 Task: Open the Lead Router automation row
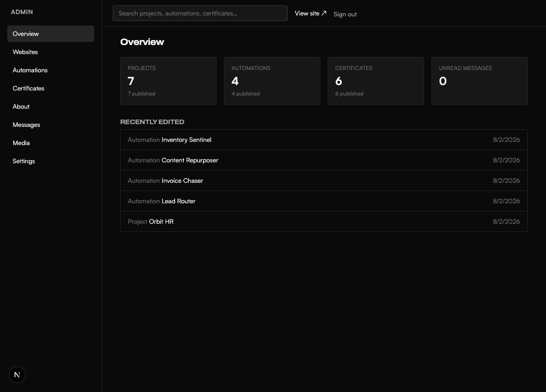pos(324,201)
